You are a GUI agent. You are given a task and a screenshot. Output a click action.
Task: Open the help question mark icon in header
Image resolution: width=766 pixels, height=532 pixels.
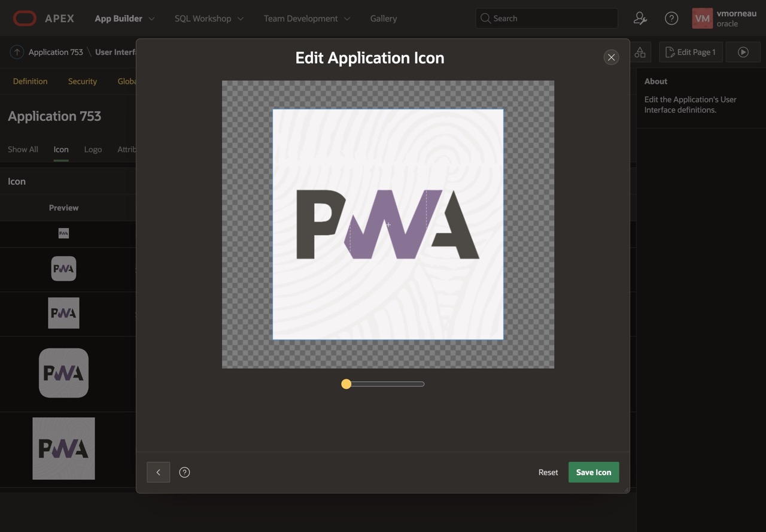coord(671,19)
